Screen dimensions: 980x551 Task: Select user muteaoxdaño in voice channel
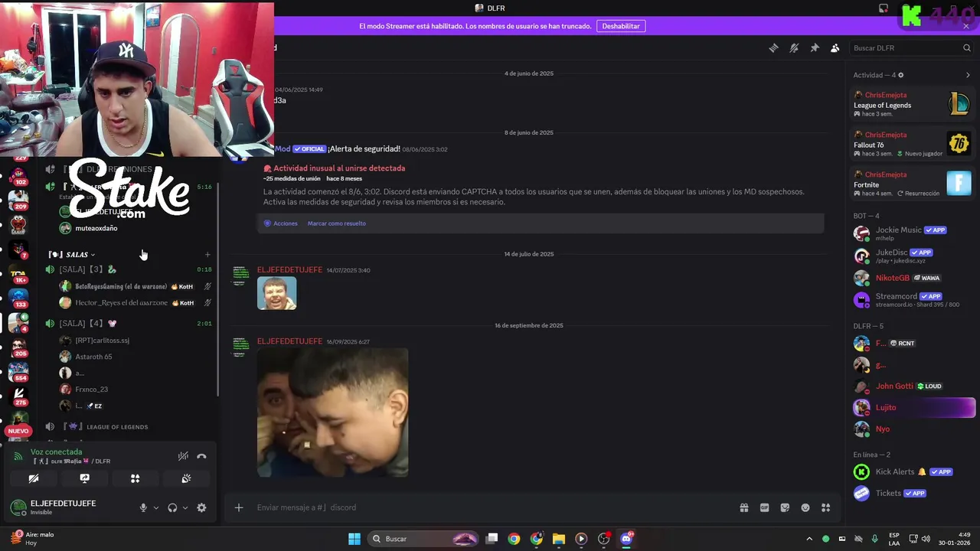point(96,228)
